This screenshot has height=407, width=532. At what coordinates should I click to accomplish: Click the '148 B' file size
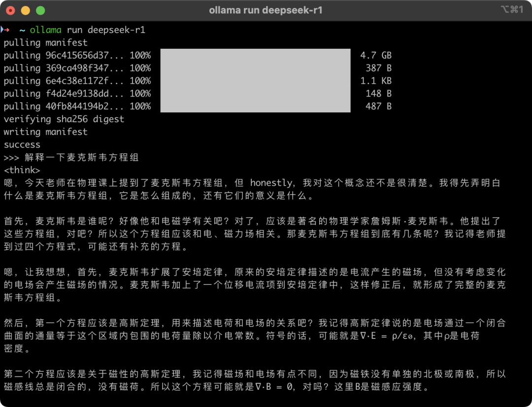(x=378, y=94)
